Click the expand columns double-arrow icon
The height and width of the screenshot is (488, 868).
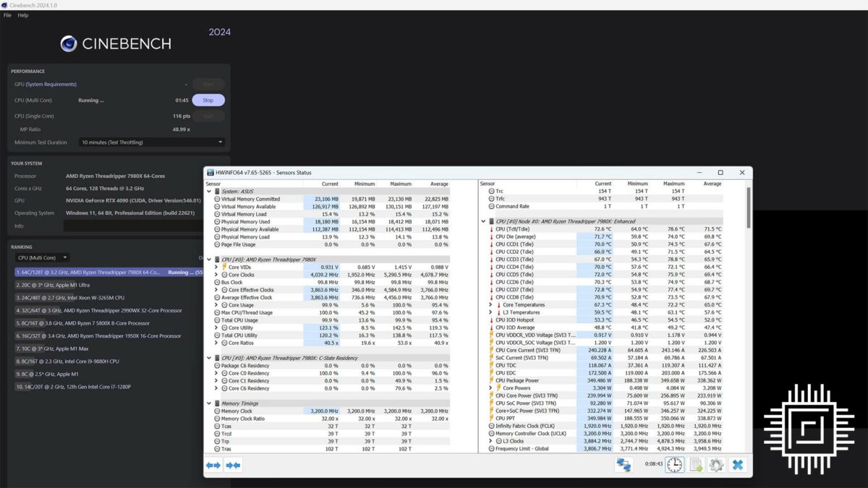click(x=213, y=465)
